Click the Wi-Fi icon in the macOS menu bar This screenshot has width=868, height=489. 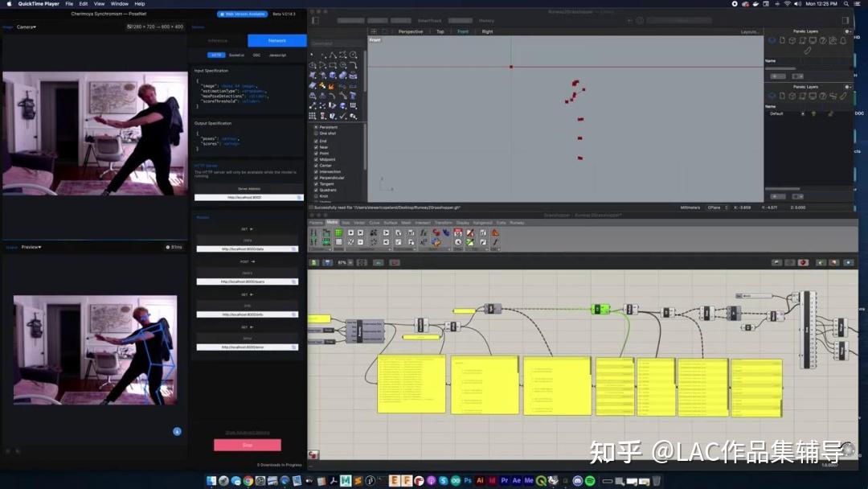pos(786,3)
